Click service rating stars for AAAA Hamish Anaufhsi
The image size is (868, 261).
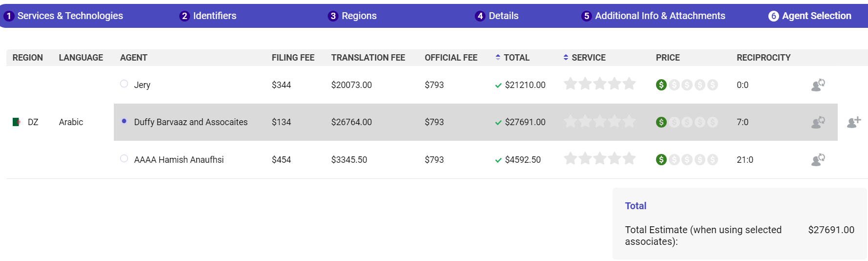pos(599,159)
